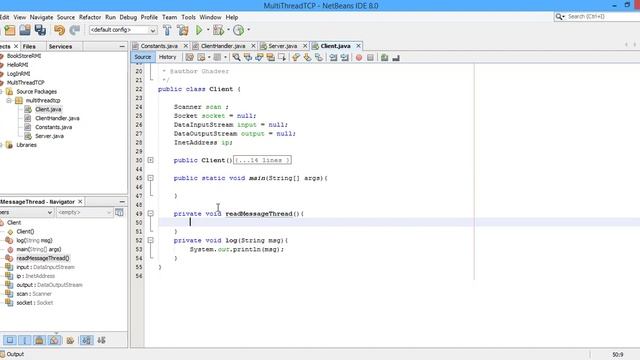Collapse the multithreadtcp package node
The image size is (640, 360).
coord(9,100)
